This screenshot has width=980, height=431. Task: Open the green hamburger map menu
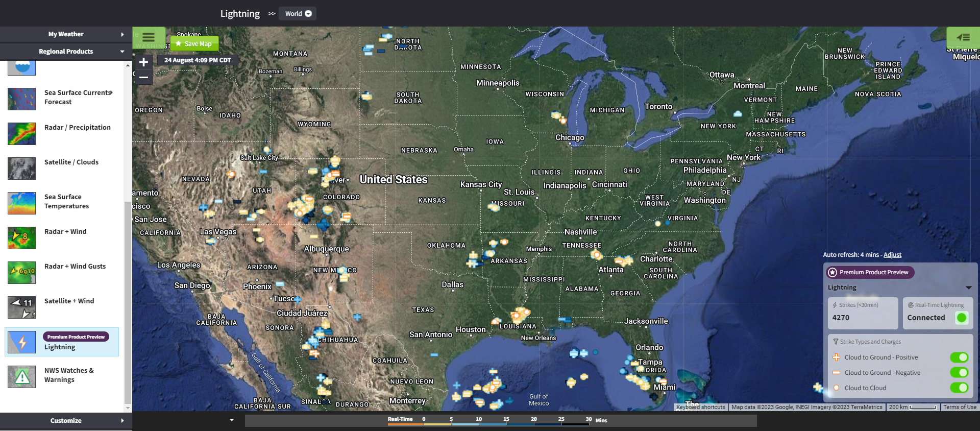point(149,37)
